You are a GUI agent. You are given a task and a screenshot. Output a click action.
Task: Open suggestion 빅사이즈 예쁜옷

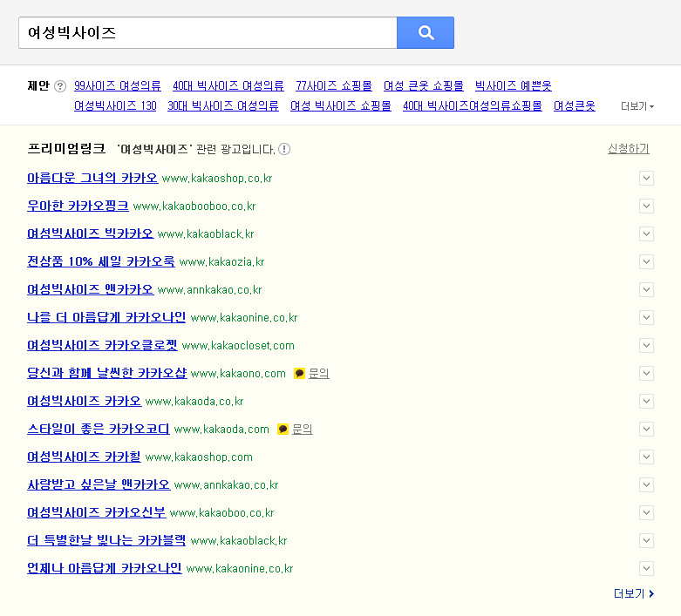point(513,86)
